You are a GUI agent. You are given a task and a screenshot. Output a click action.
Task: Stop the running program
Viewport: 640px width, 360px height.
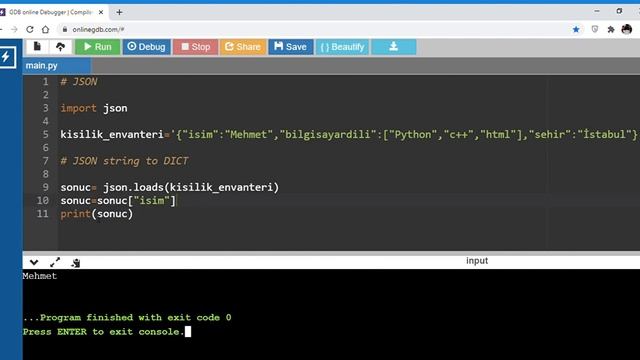click(196, 47)
